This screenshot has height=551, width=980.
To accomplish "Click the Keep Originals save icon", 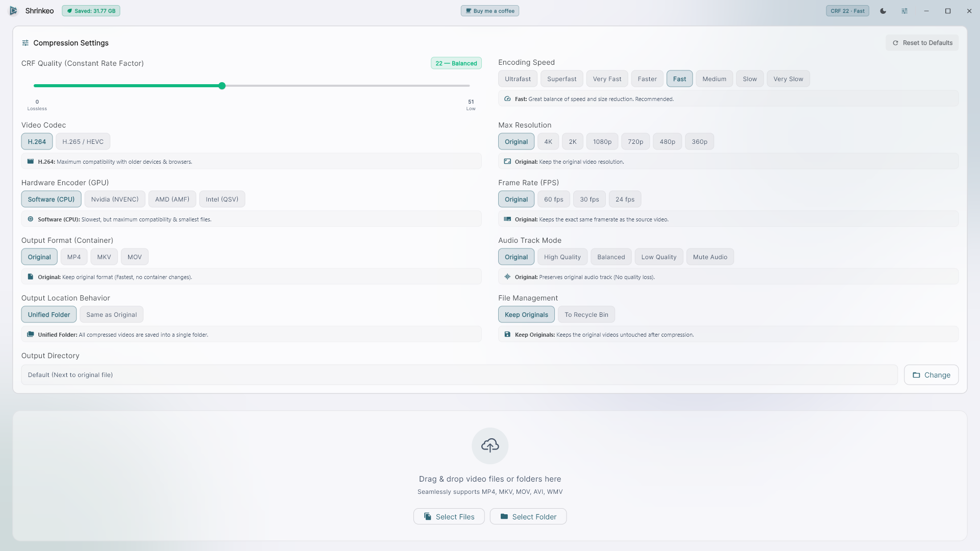I will 507,335.
